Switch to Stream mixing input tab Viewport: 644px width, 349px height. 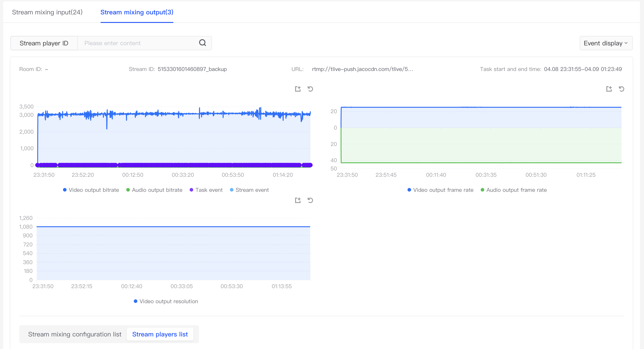[x=47, y=12]
